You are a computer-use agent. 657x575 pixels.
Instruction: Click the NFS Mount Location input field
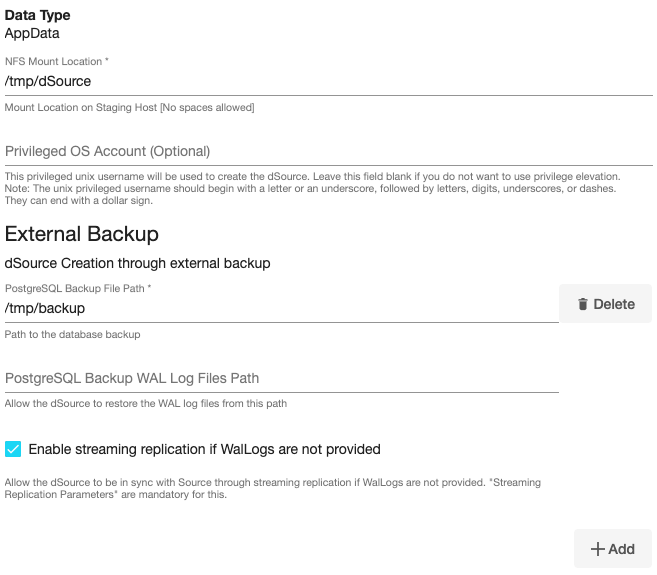click(x=328, y=81)
